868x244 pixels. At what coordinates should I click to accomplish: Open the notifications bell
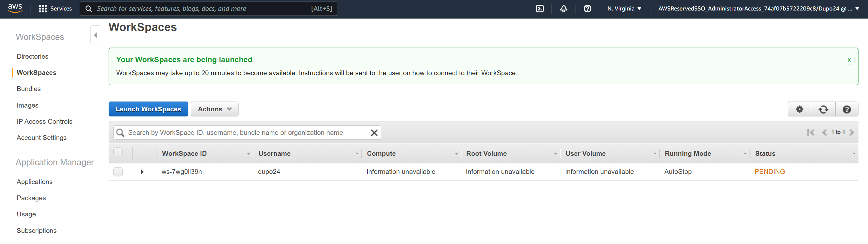click(564, 9)
